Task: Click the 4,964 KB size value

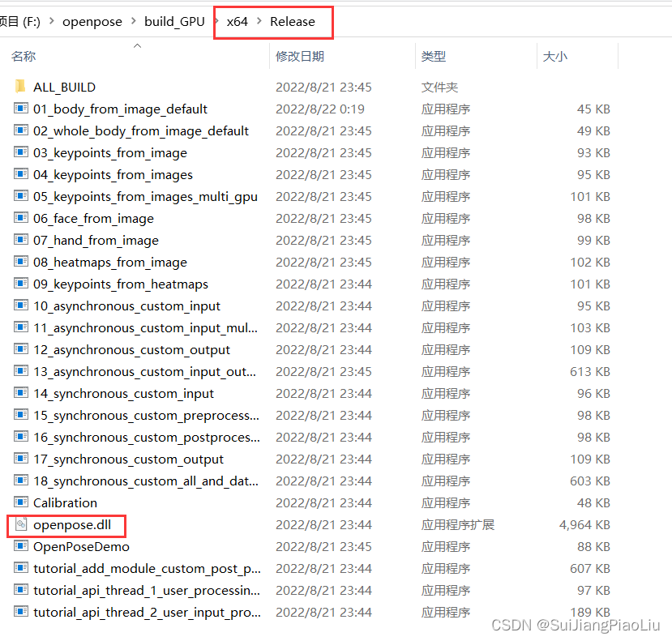Action: point(584,525)
